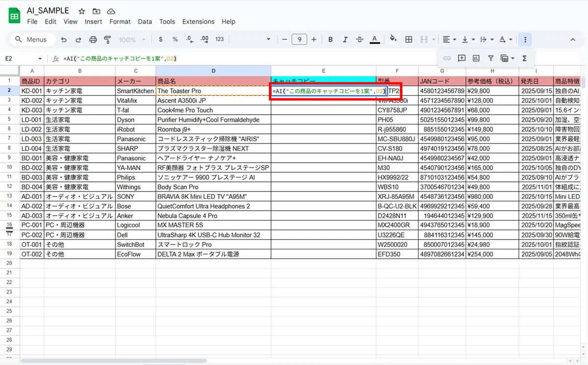
Task: Click the Menus search box
Action: (x=32, y=40)
